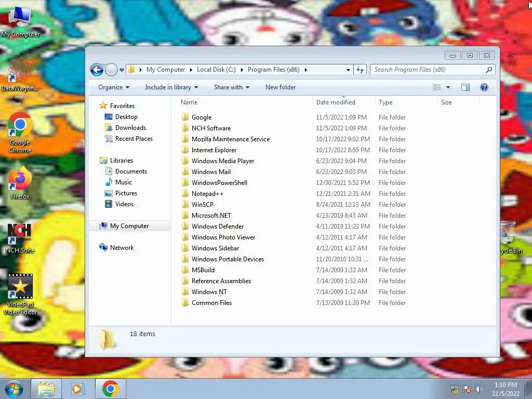Select the Google folder icon
Image resolution: width=532 pixels, height=399 pixels.
[185, 117]
